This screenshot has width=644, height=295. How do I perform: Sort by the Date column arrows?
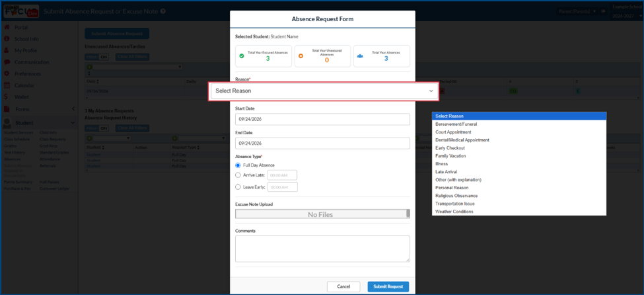point(98,81)
